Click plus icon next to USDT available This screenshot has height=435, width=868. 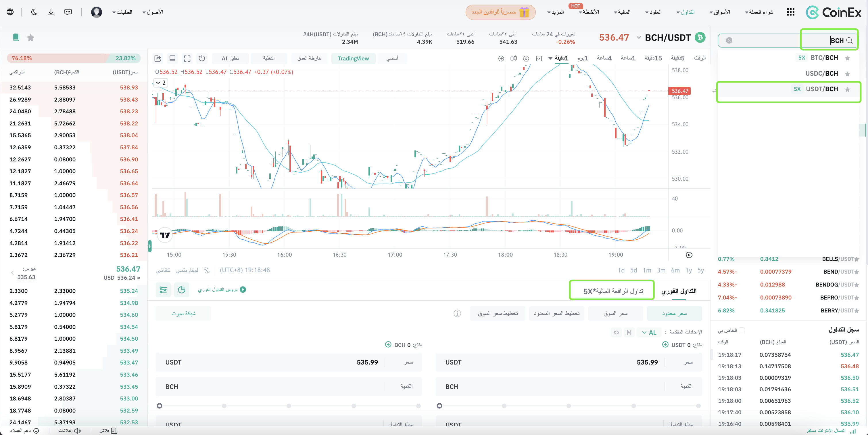click(665, 345)
